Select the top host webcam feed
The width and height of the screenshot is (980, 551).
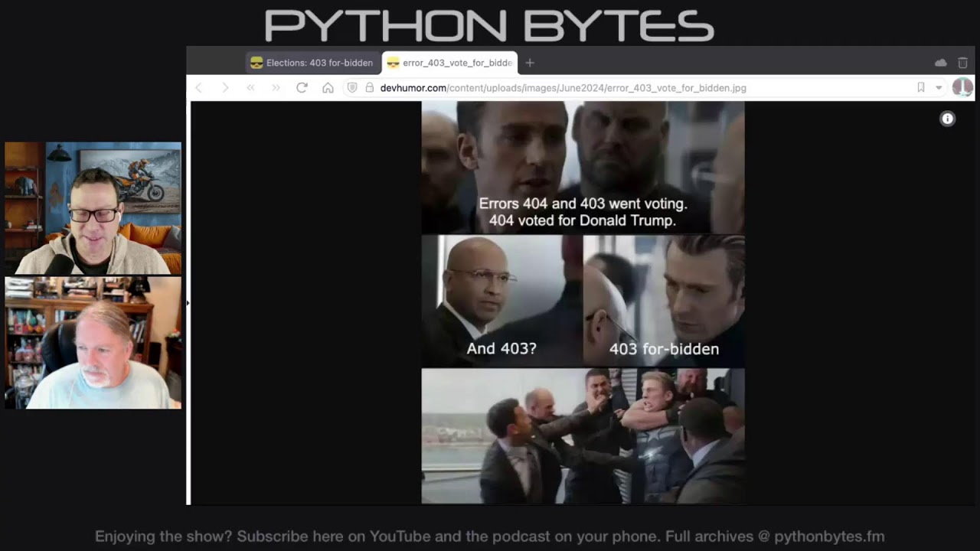pyautogui.click(x=93, y=208)
